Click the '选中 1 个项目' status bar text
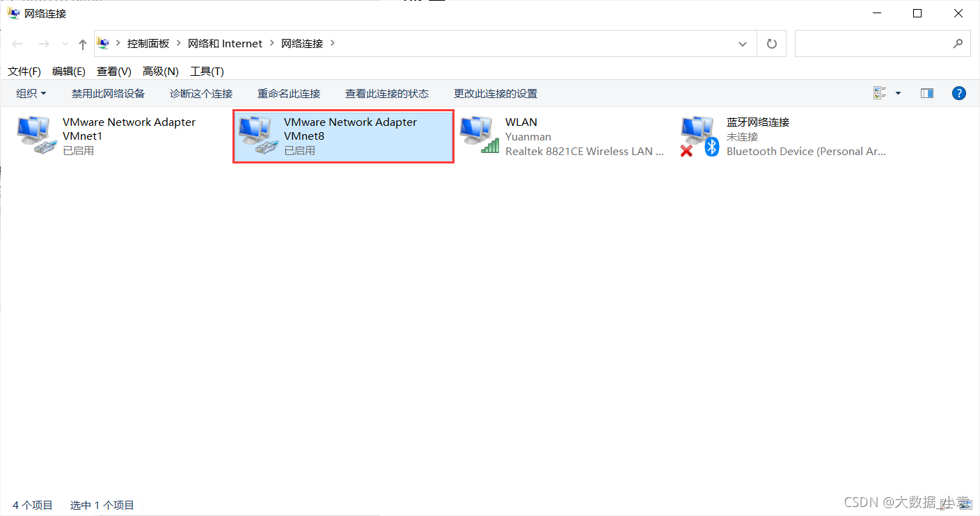Viewport: 980px width, 516px height. (x=102, y=505)
